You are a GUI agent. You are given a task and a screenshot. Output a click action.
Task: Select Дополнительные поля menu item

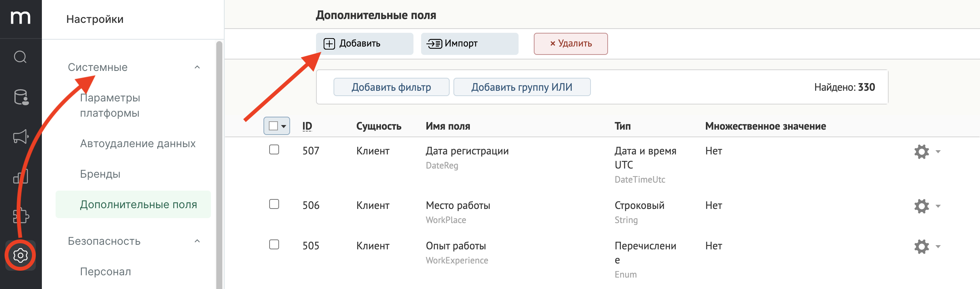click(x=133, y=204)
